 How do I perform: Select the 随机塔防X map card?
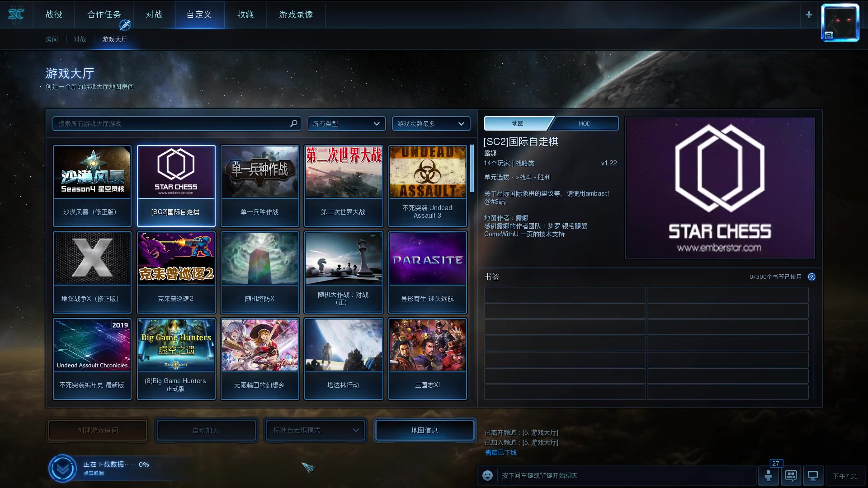[x=260, y=272]
